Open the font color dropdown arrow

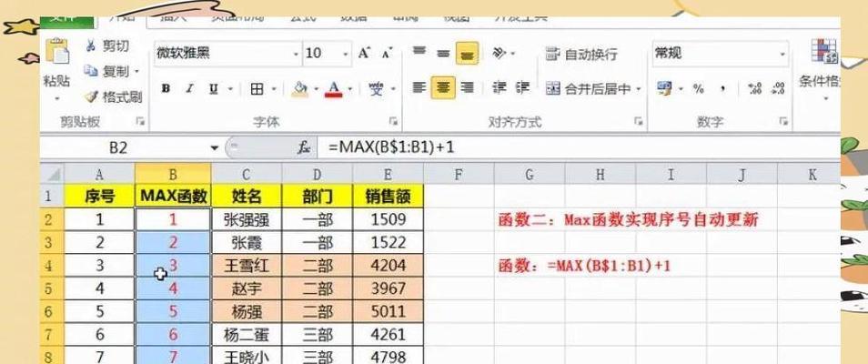click(348, 89)
